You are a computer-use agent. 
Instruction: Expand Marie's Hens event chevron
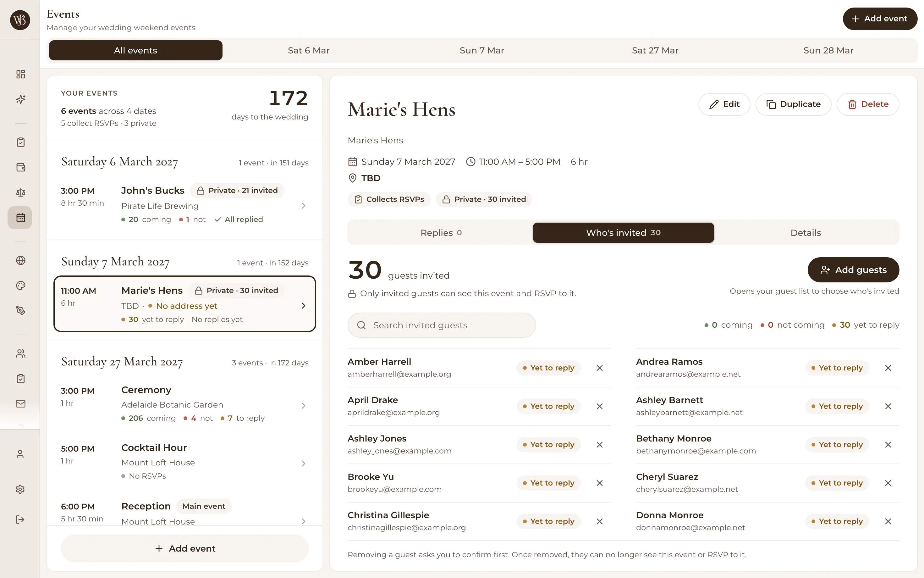coord(303,306)
